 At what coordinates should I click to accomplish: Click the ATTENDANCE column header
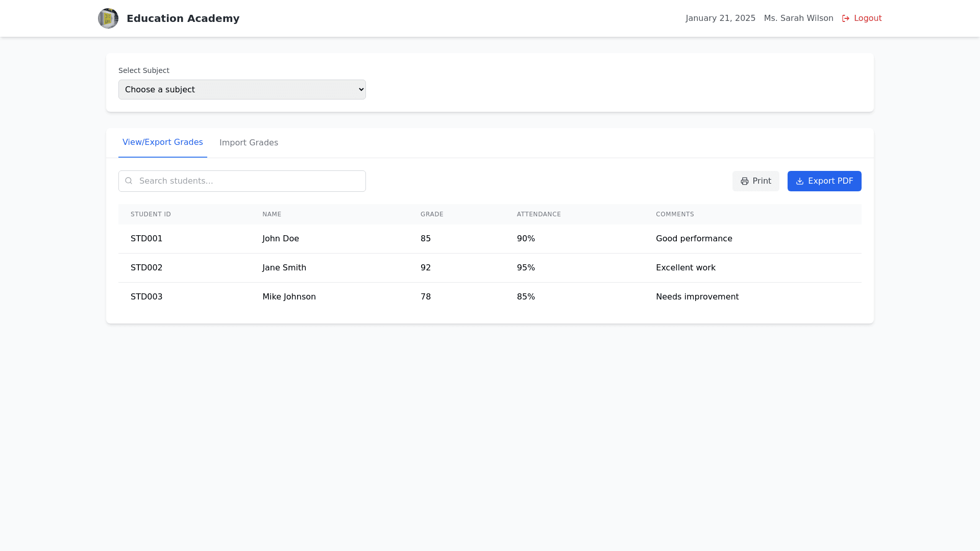coord(539,214)
